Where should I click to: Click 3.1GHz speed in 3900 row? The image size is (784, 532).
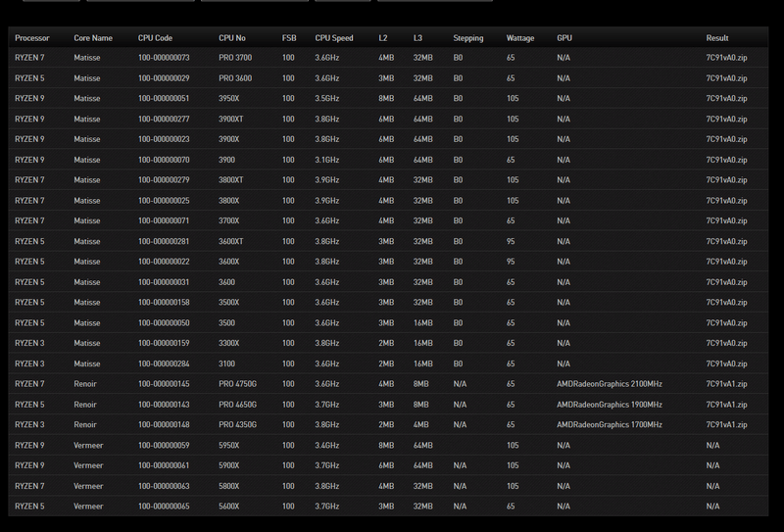[327, 160]
